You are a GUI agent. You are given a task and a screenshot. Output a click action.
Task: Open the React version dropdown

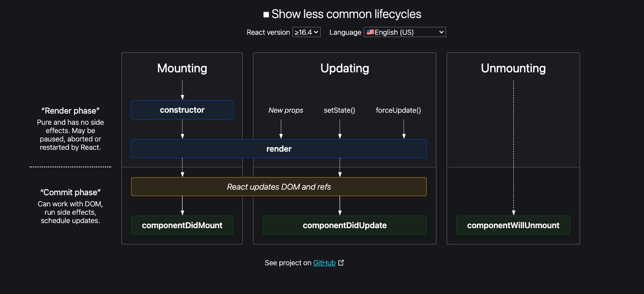click(306, 32)
